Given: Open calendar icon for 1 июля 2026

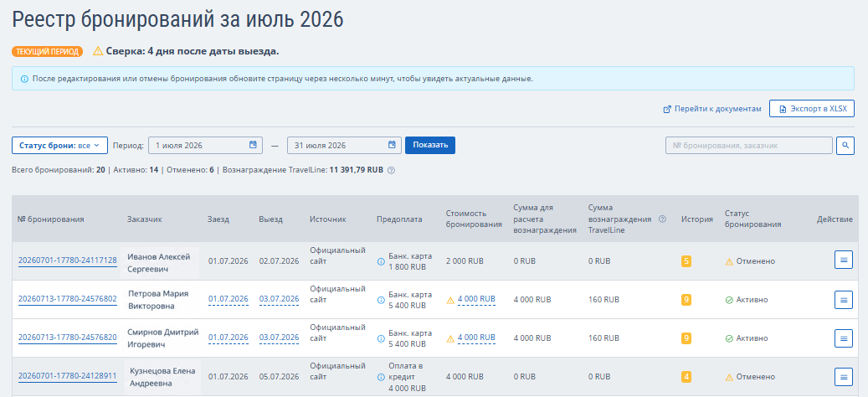Looking at the screenshot, I should point(253,145).
